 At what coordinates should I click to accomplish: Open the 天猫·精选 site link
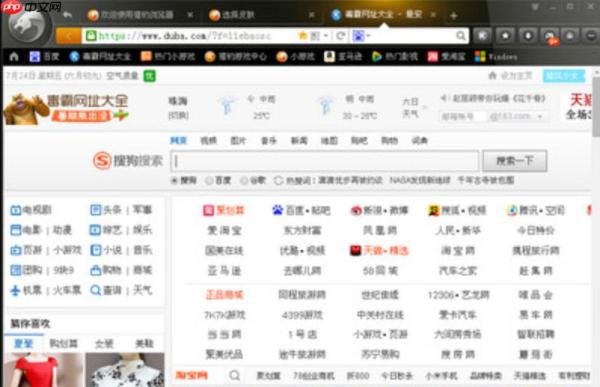[379, 250]
